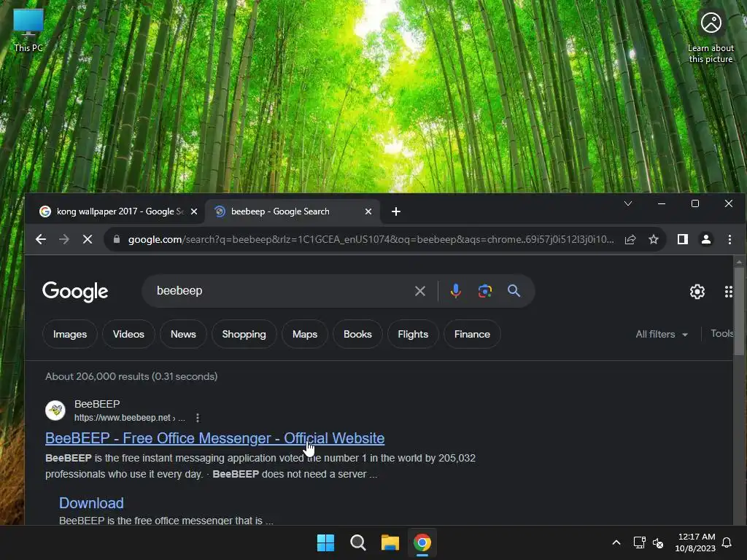Filter results by News
Image resolution: width=747 pixels, height=560 pixels.
tap(183, 334)
